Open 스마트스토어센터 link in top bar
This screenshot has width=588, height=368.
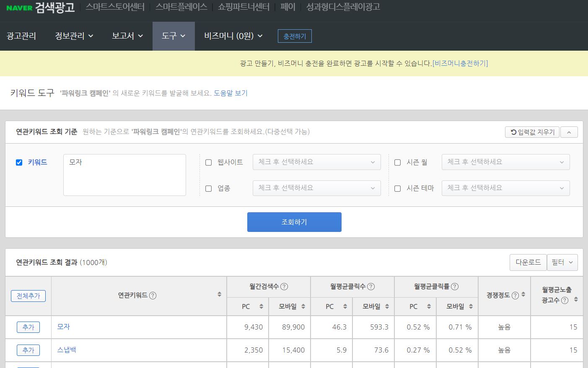coord(115,7)
